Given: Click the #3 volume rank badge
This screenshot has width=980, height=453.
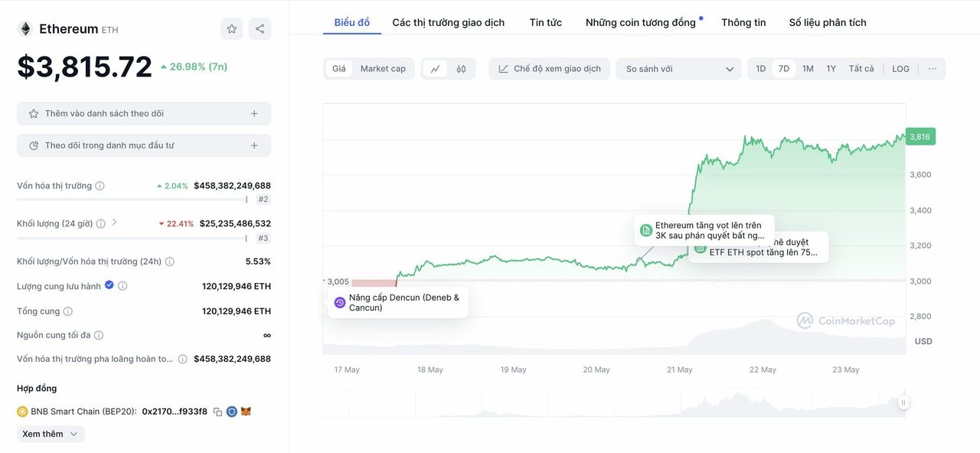Looking at the screenshot, I should (263, 238).
